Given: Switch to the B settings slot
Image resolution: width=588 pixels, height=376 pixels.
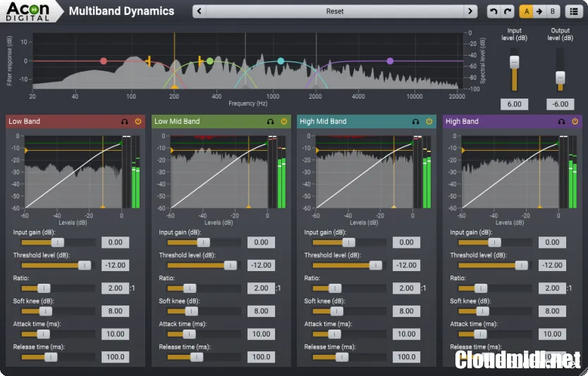Looking at the screenshot, I should pyautogui.click(x=553, y=11).
